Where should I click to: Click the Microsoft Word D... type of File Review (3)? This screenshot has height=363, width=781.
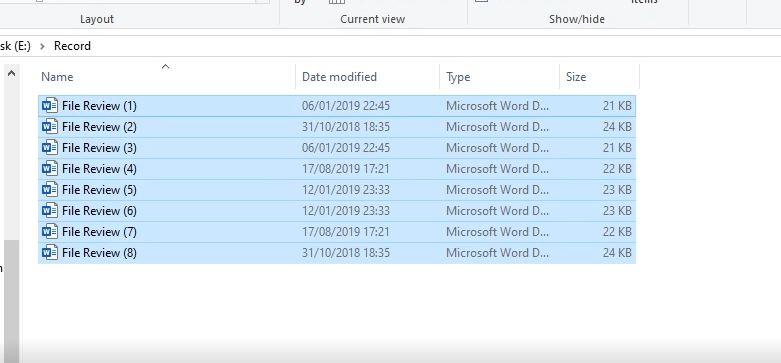click(x=498, y=147)
